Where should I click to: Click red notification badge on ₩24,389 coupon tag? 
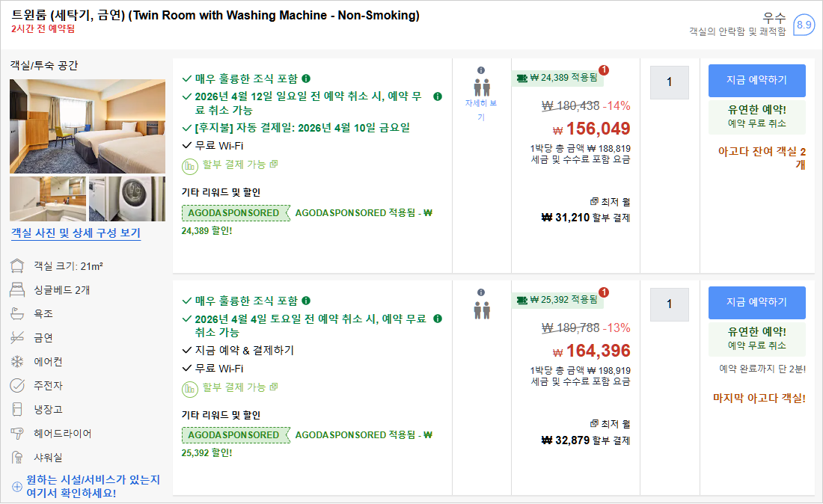click(604, 70)
